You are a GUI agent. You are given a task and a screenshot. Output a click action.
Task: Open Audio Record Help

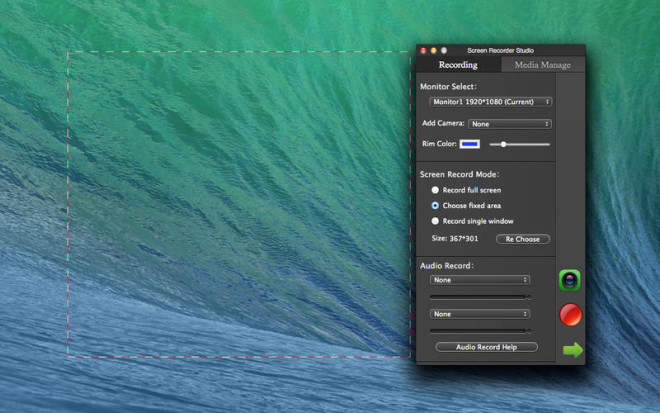pos(486,347)
